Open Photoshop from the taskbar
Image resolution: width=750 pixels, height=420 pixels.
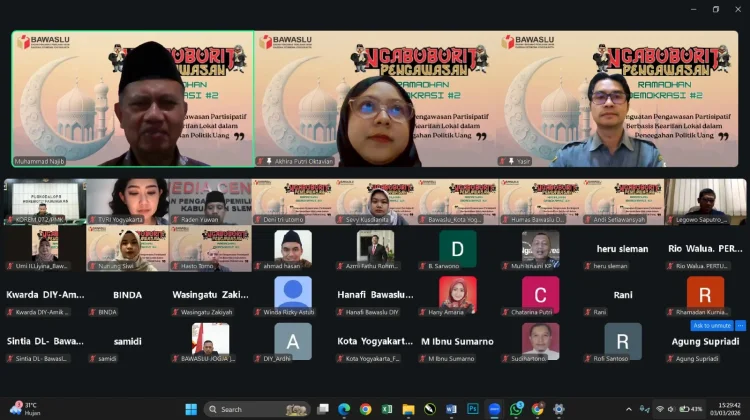(x=473, y=409)
